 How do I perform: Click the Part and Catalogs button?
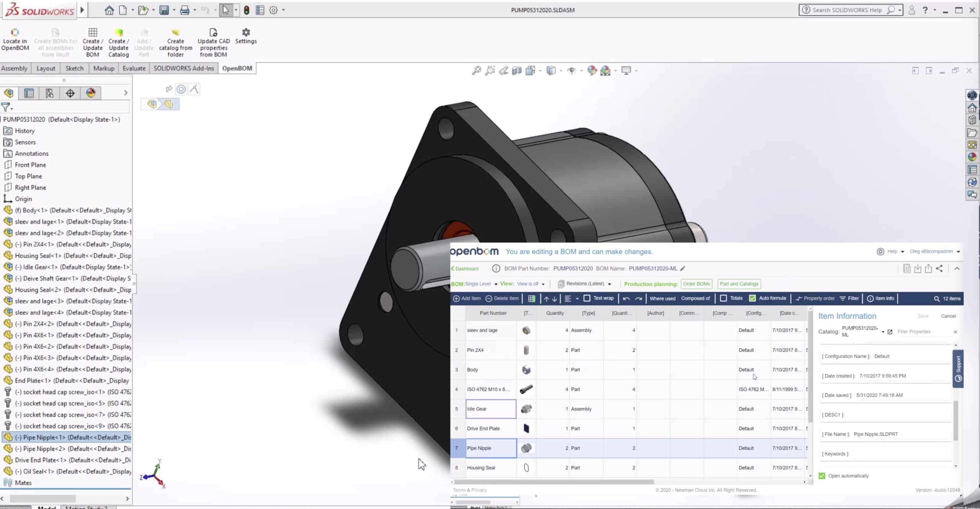coord(739,284)
